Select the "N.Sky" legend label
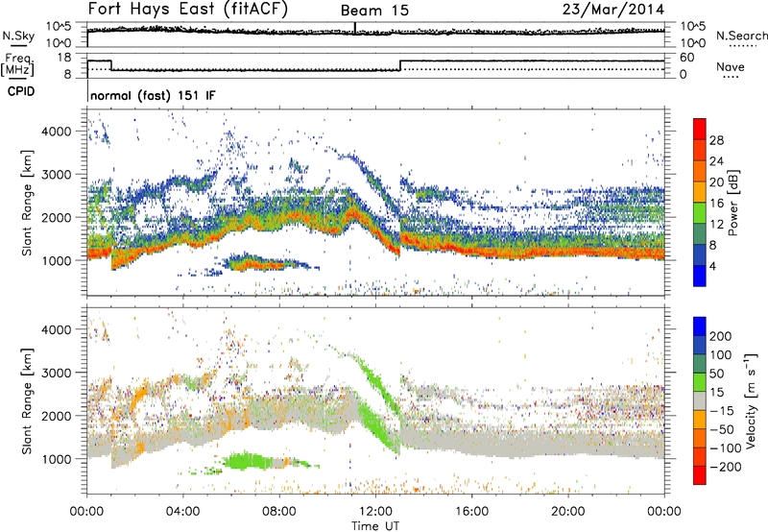Screen dimensions: 768x532 click(18, 36)
